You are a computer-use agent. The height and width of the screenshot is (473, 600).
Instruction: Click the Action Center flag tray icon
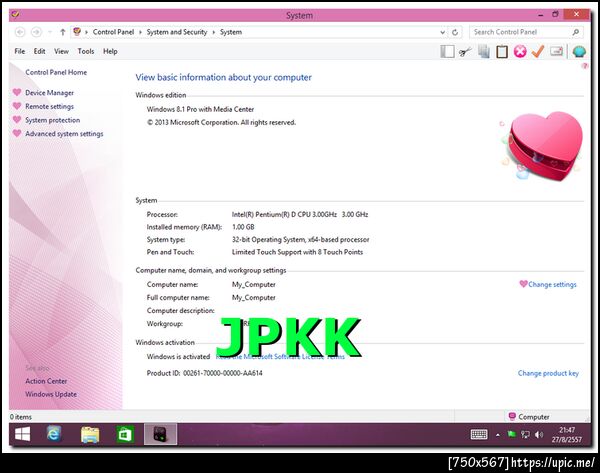pyautogui.click(x=511, y=434)
